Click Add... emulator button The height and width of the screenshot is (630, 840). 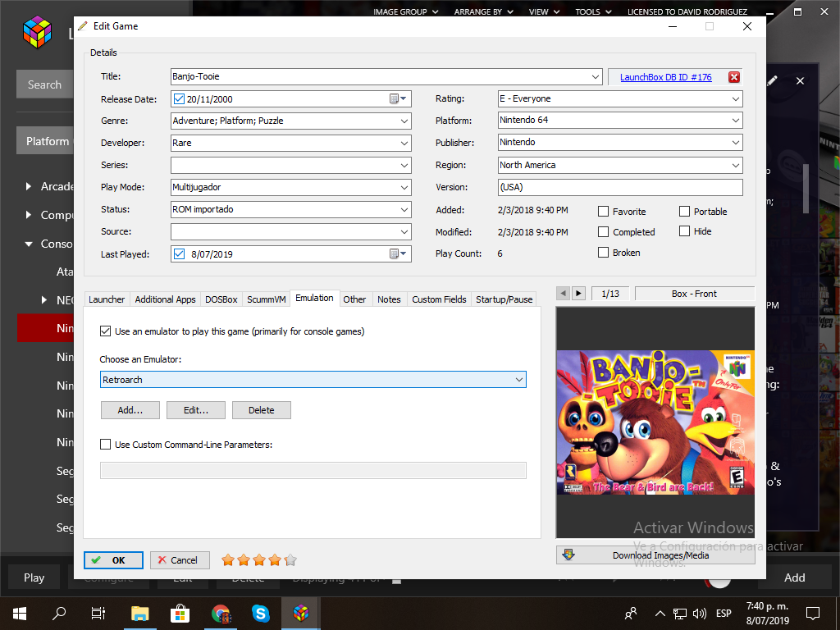click(x=130, y=410)
